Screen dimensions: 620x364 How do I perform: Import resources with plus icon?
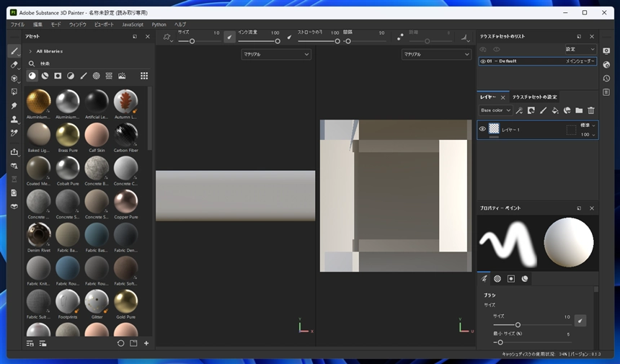coord(146,343)
